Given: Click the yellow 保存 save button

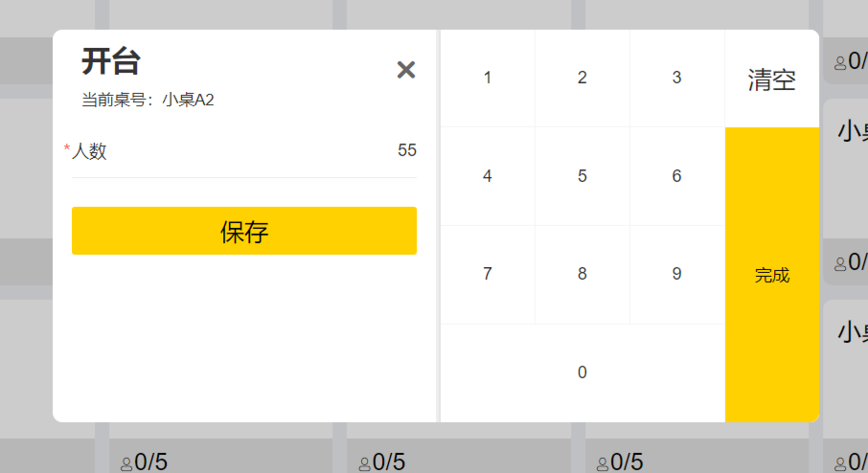Looking at the screenshot, I should click(244, 231).
